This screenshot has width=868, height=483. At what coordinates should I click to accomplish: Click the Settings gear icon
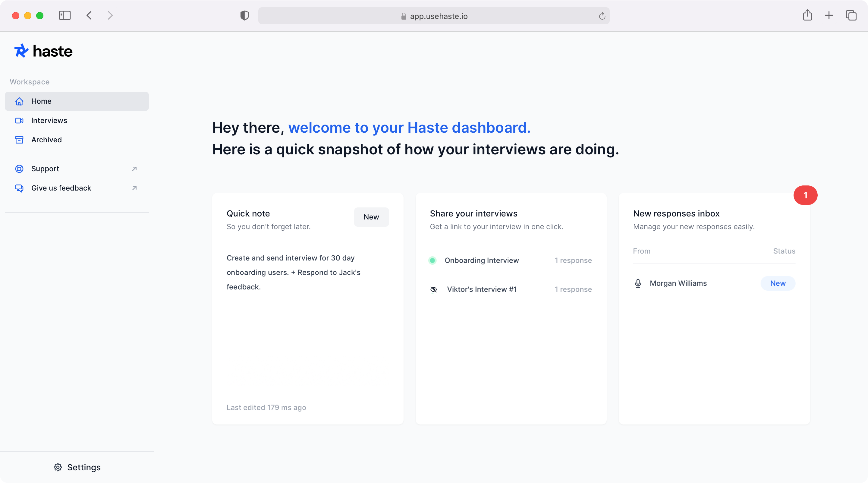(58, 467)
